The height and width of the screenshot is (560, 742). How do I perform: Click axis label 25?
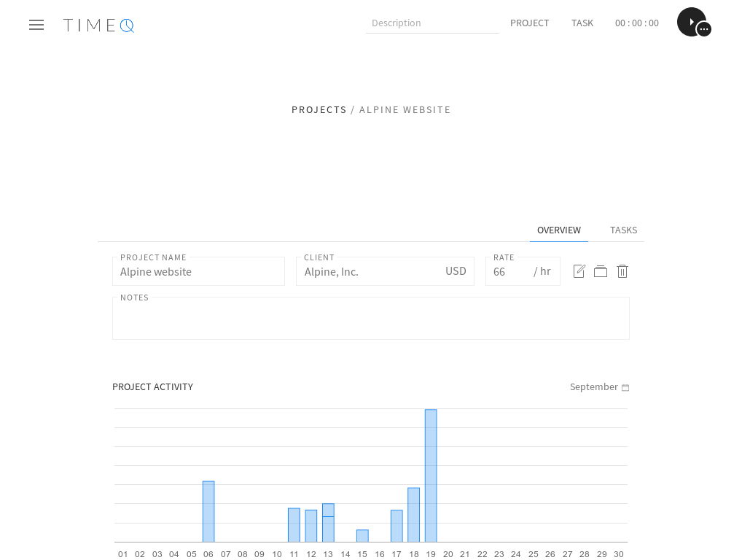(534, 554)
